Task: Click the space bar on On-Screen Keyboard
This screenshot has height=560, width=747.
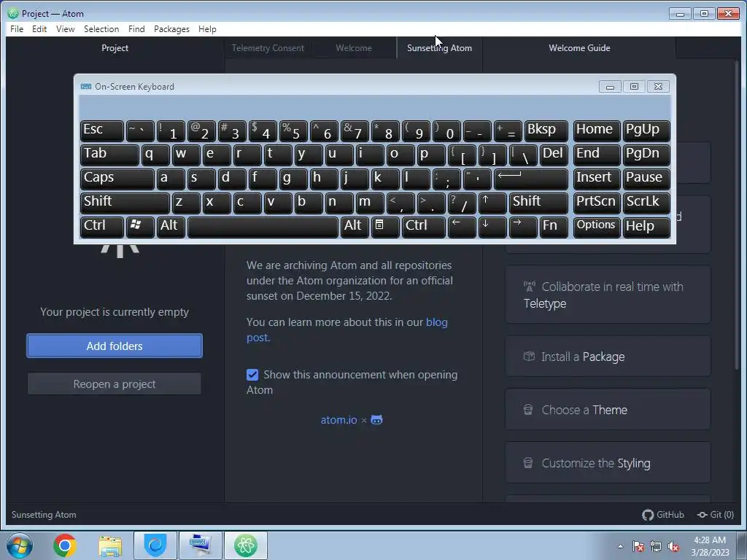Action: [263, 227]
